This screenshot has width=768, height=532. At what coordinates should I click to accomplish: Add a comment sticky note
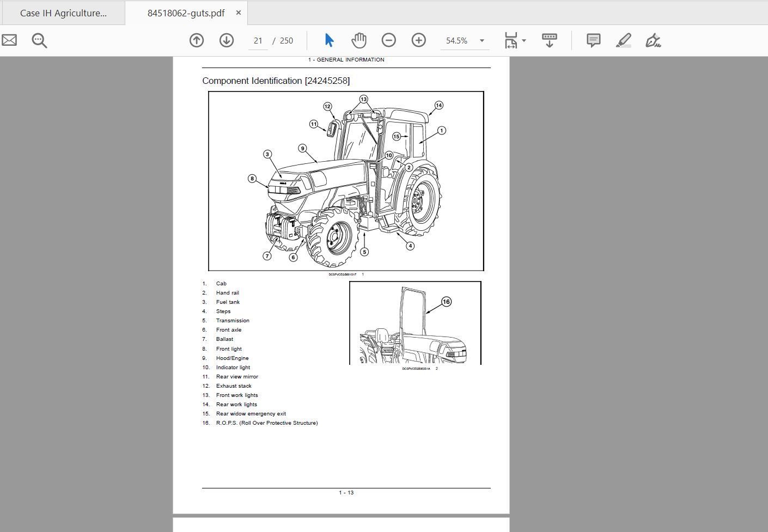pyautogui.click(x=593, y=40)
